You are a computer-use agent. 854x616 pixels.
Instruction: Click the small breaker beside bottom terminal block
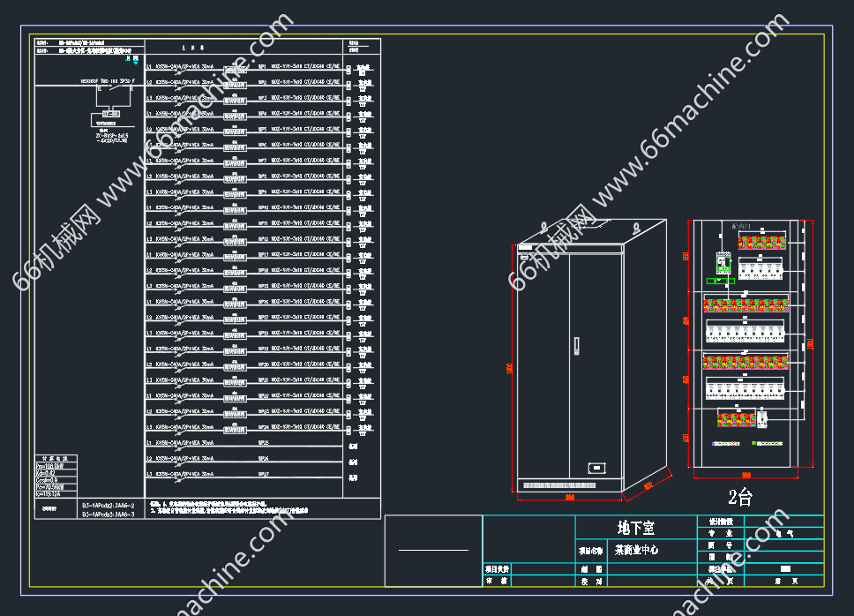[x=761, y=420]
